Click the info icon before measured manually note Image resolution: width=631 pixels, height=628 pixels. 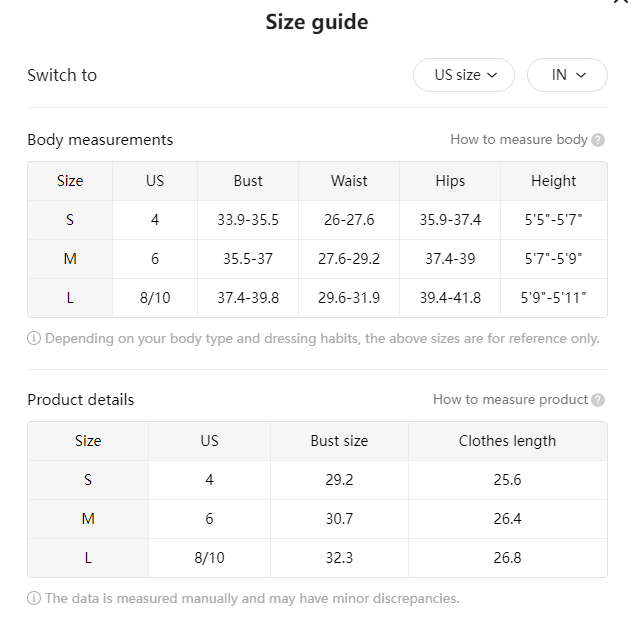[x=34, y=598]
